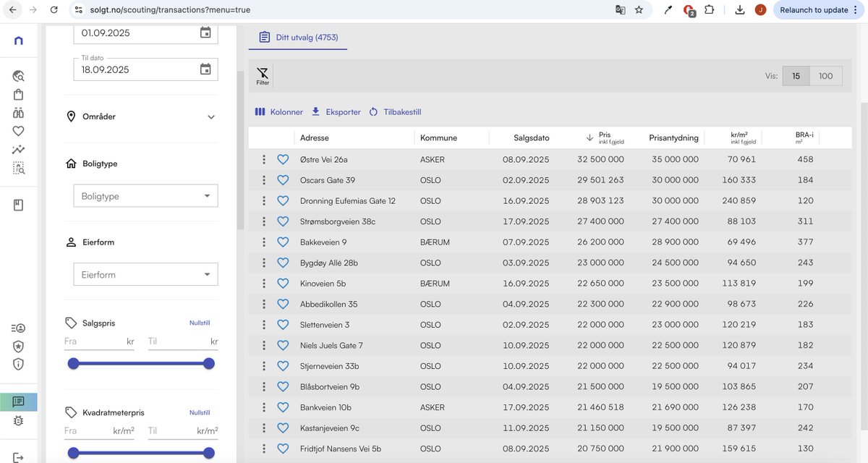Open browser extensions puzzle icon
This screenshot has height=463, width=868.
[709, 10]
